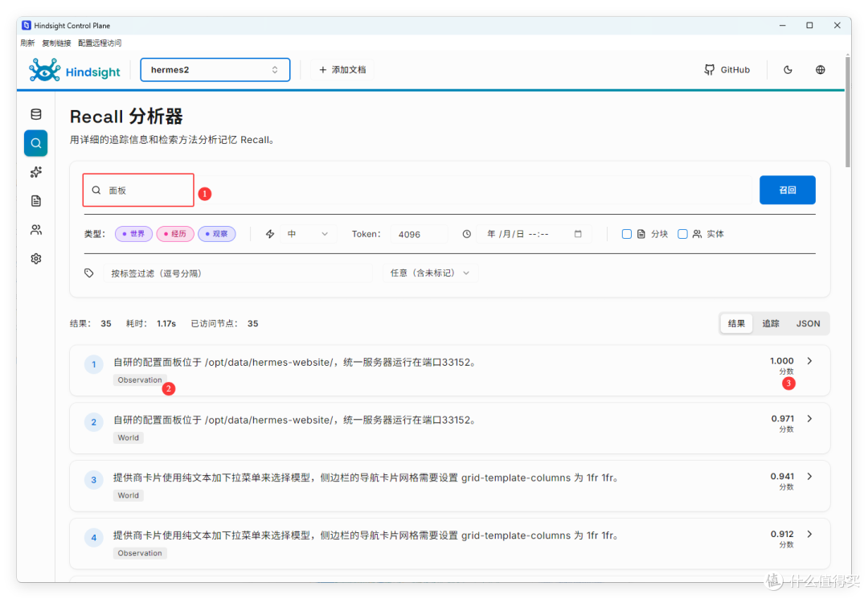Click the Hindsight app icon in the title bar
Viewport: 868px width, 599px height.
pos(26,26)
